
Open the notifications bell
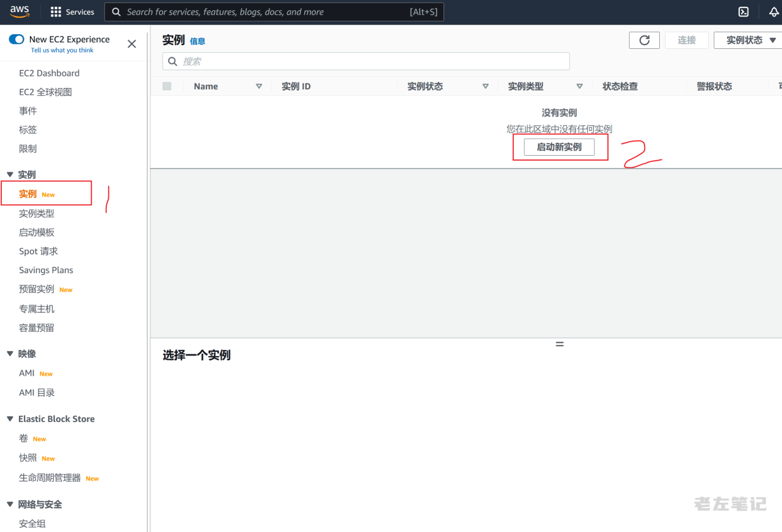(773, 12)
